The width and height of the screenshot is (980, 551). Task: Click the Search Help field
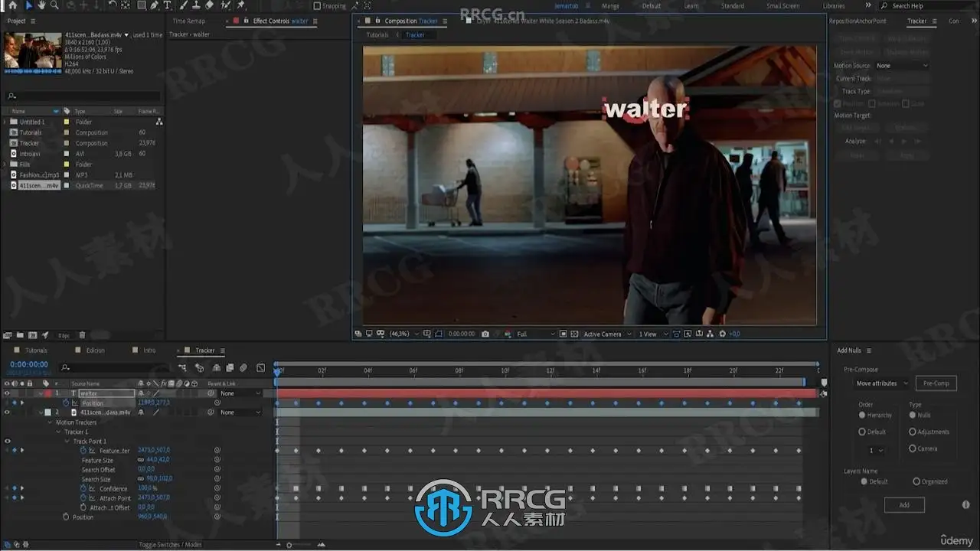coord(926,6)
